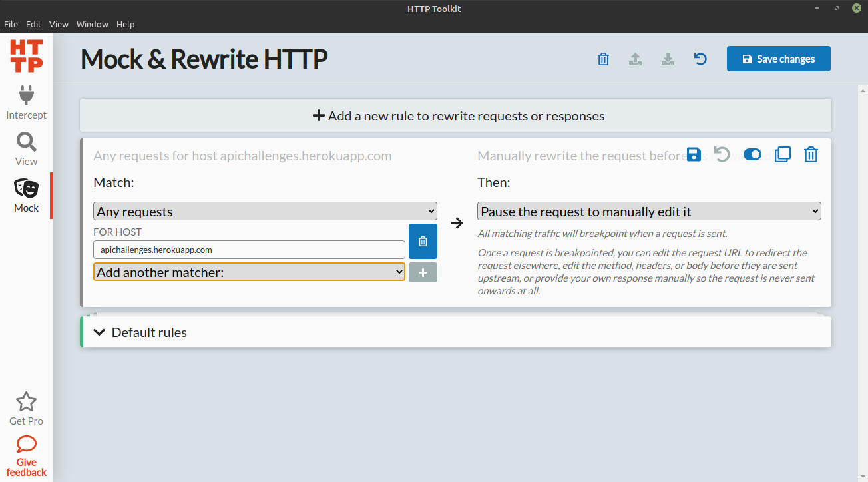Open the View page
The height and width of the screenshot is (482, 868).
[x=27, y=150]
